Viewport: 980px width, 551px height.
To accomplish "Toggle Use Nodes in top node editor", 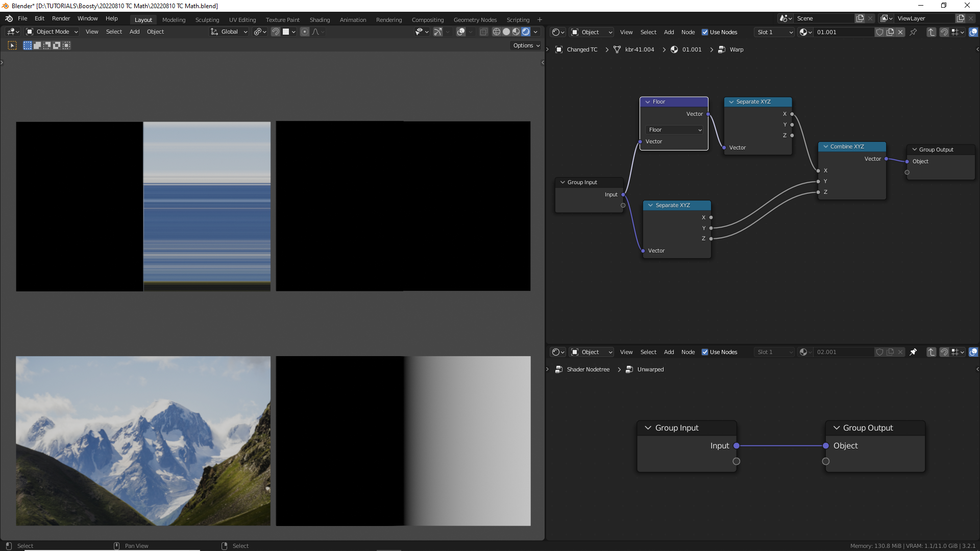I will point(705,32).
